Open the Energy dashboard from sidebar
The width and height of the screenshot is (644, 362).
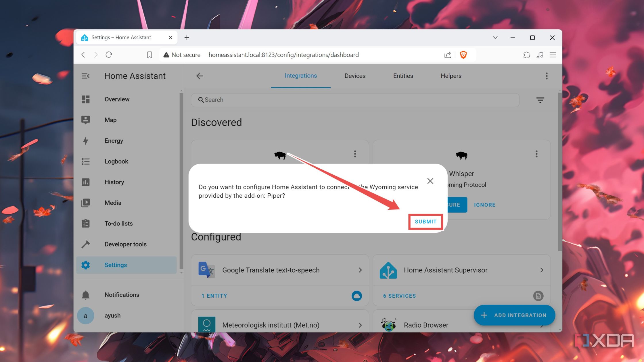pyautogui.click(x=114, y=140)
